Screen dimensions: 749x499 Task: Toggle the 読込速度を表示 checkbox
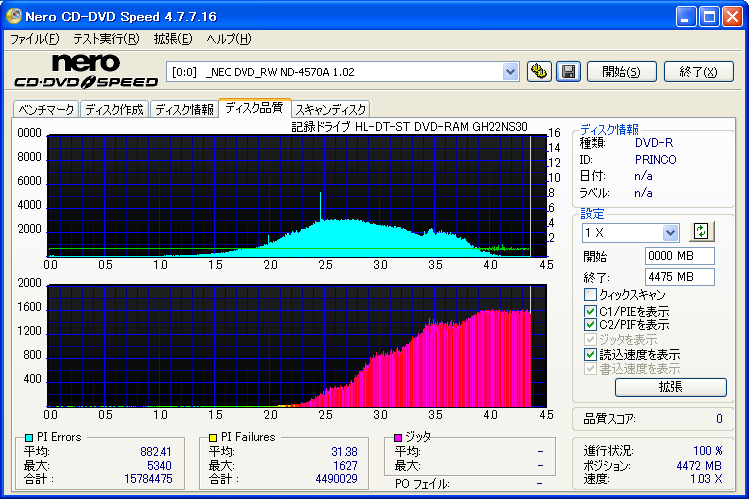tap(590, 354)
